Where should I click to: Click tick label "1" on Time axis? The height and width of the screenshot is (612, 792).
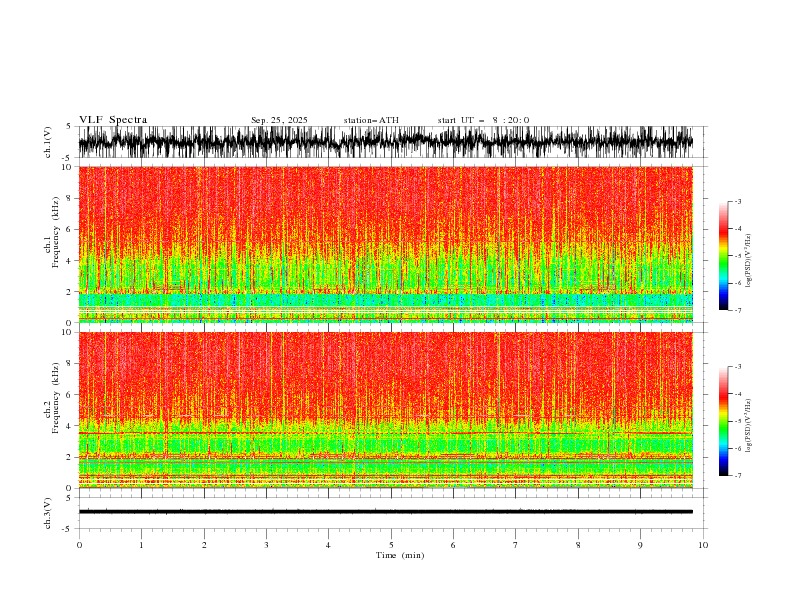coord(141,545)
